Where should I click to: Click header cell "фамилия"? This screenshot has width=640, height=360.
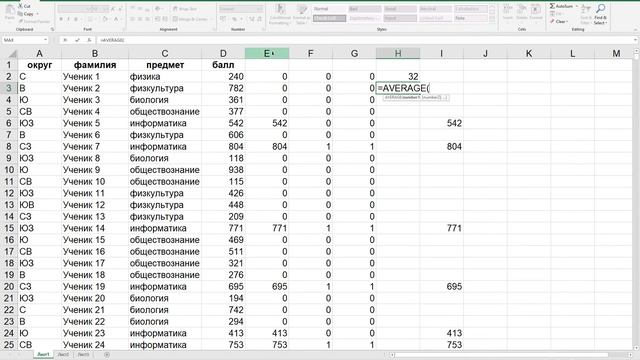[x=95, y=65]
